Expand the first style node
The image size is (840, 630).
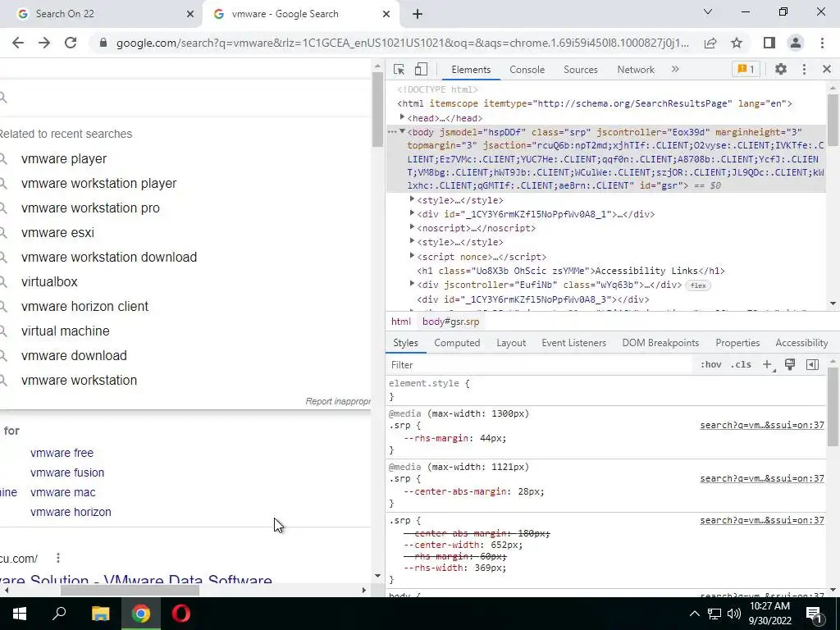coord(412,199)
